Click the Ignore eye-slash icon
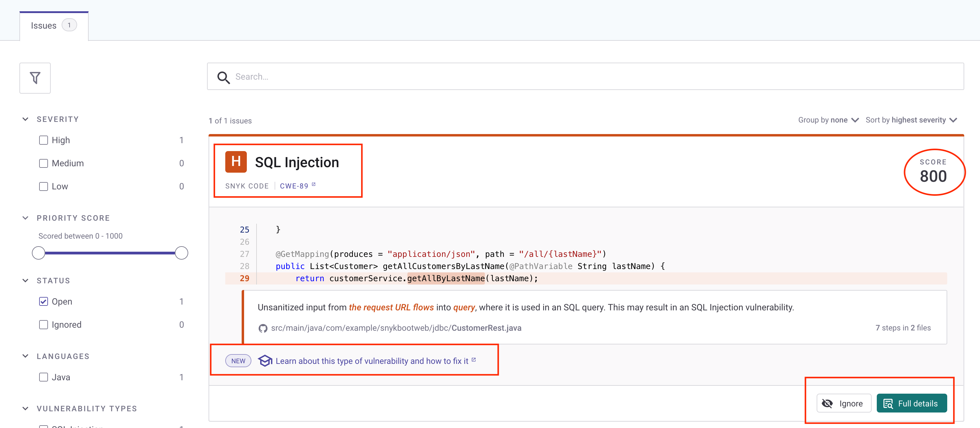 [828, 403]
